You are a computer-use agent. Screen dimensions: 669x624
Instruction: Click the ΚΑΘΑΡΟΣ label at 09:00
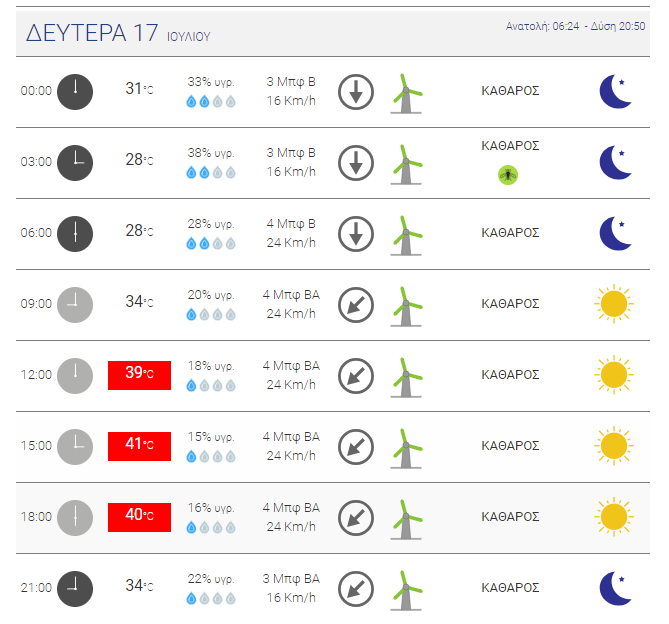[x=510, y=304]
